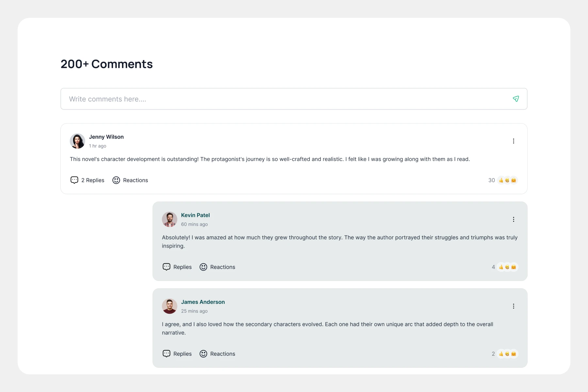Click the Replies bubble icon on James's comment
588x392 pixels.
[x=167, y=354]
